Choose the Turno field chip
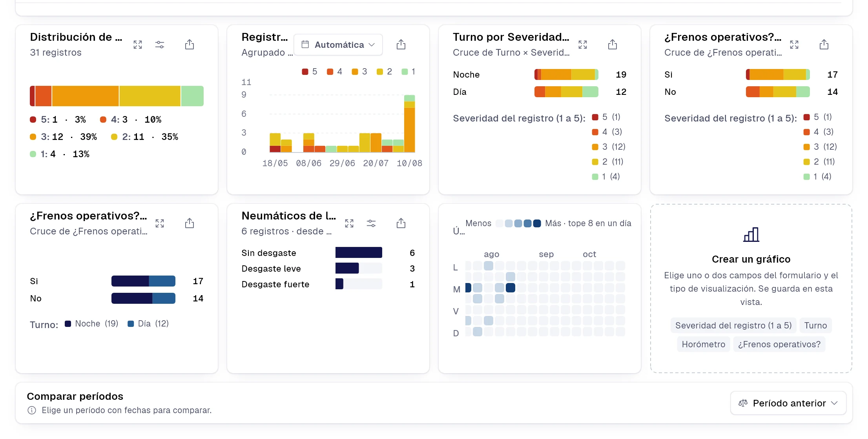The image size is (868, 439). [x=815, y=325]
